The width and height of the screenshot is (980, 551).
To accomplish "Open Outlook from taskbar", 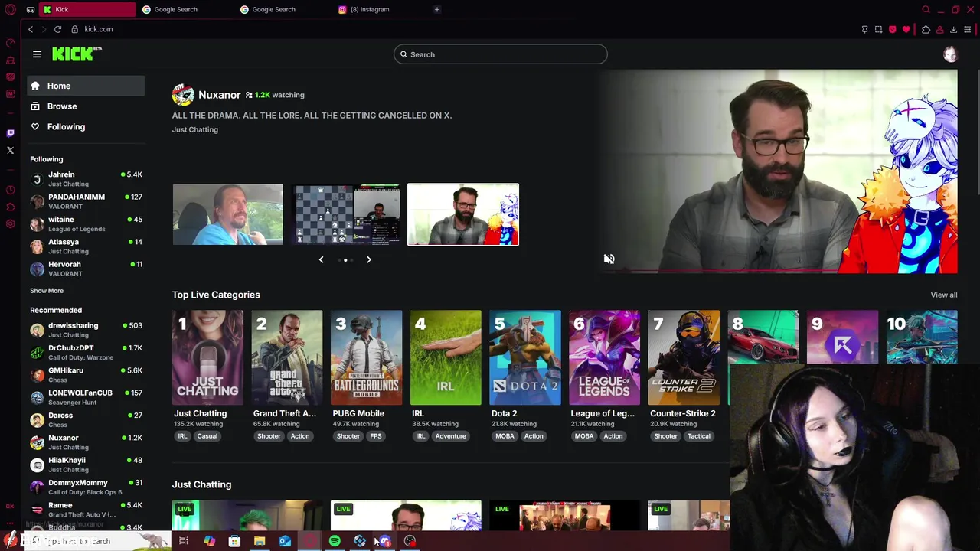I will click(285, 541).
